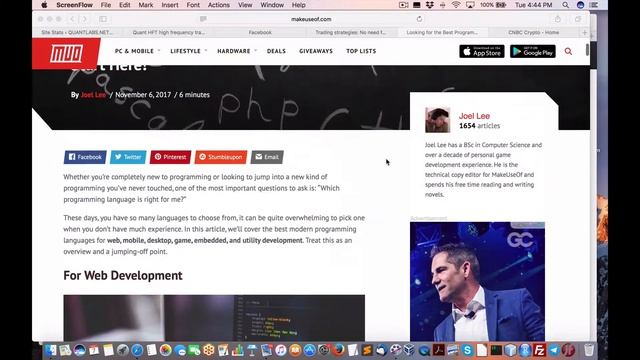The height and width of the screenshot is (360, 640).
Task: Click the web development code image
Action: tap(214, 318)
